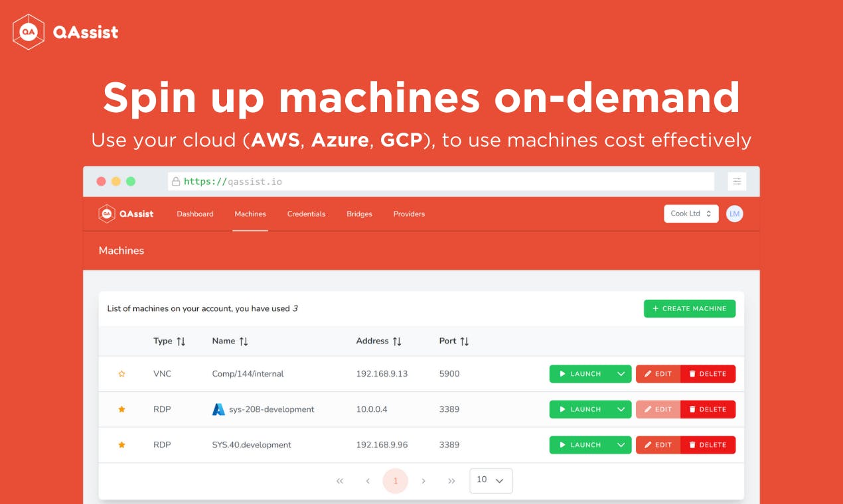Launch the SYS.40.development machine

point(580,445)
